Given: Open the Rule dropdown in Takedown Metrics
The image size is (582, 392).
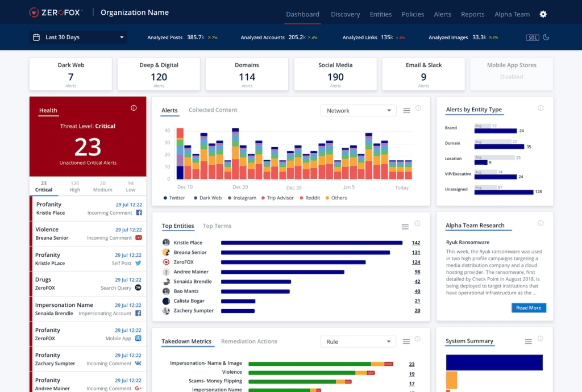Looking at the screenshot, I should coord(357,341).
